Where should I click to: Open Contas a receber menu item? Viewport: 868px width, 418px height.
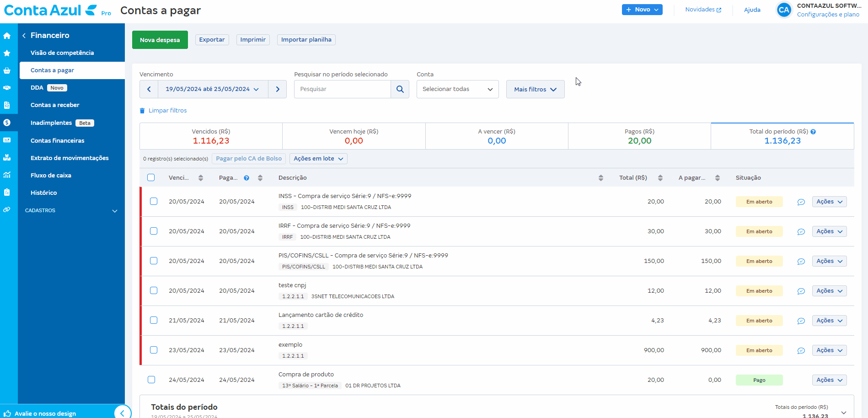(x=55, y=105)
